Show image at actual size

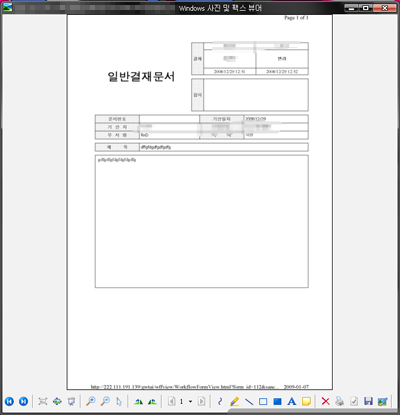click(57, 401)
